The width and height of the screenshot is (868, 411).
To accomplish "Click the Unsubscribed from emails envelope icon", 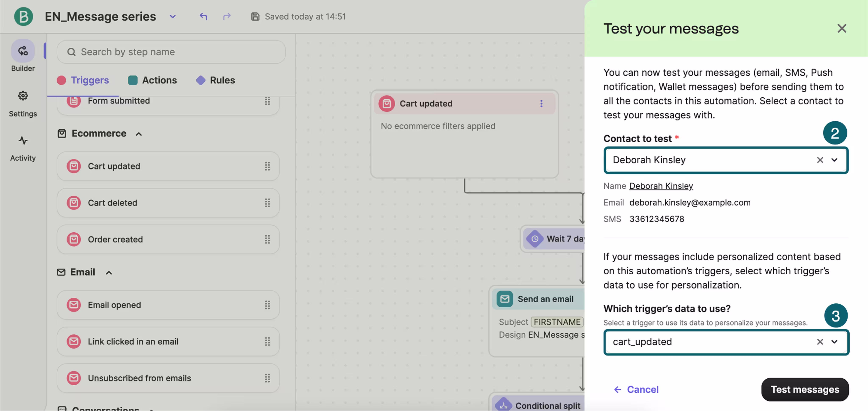I will click(74, 378).
